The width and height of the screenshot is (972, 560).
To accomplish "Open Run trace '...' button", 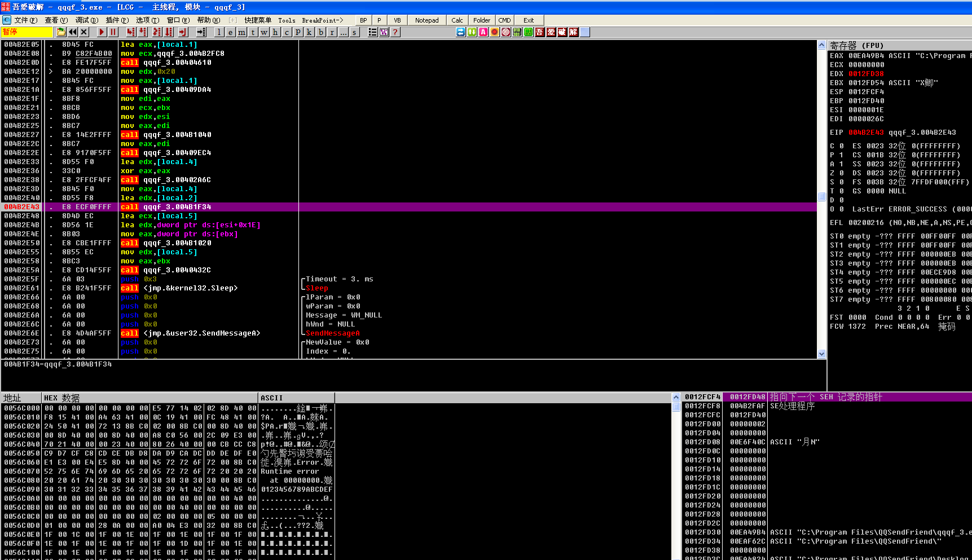I will point(343,32).
